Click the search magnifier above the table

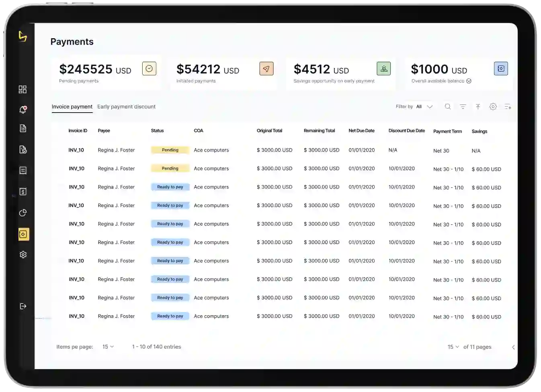tap(447, 107)
